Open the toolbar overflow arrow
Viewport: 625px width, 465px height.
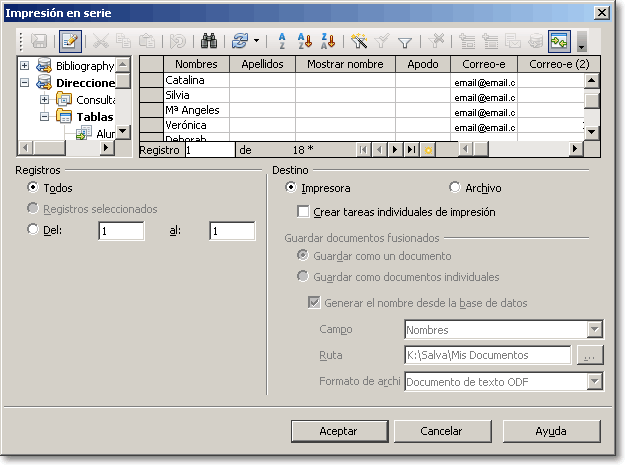coord(582,41)
